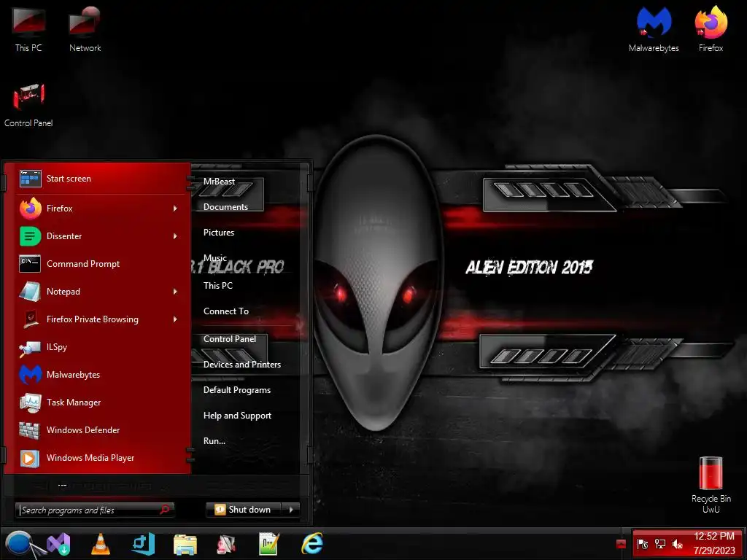Viewport: 747px width, 560px height.
Task: Launch Notepad++ from the taskbar
Action: (x=269, y=544)
